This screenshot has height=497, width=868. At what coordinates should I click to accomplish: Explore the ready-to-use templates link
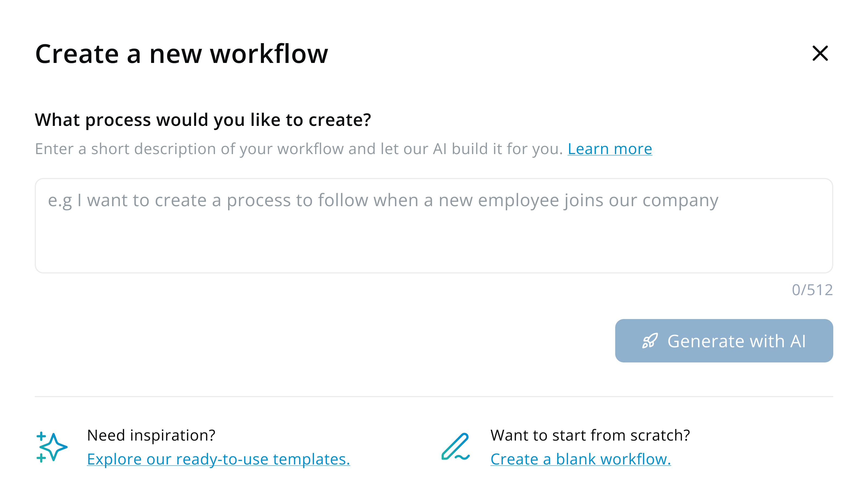[218, 459]
